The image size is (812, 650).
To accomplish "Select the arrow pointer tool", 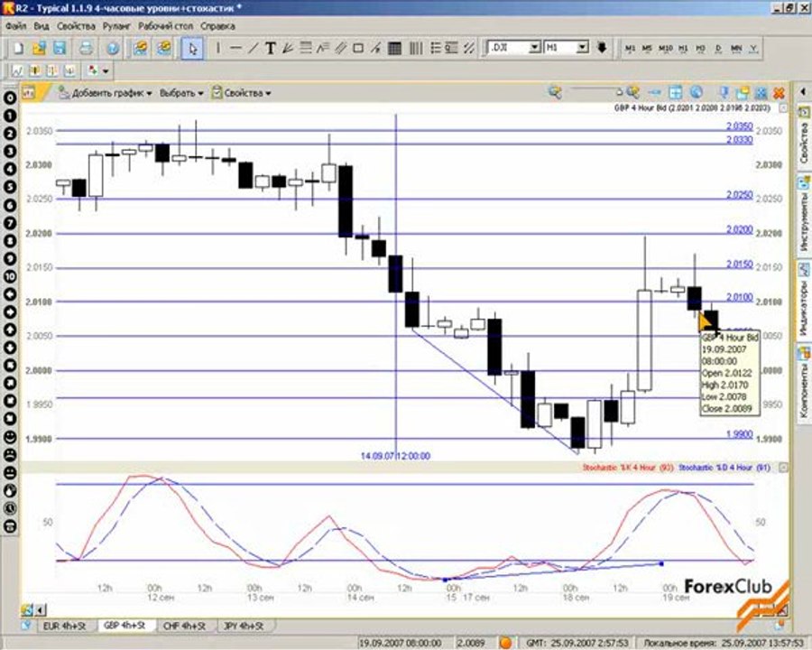I will (193, 49).
